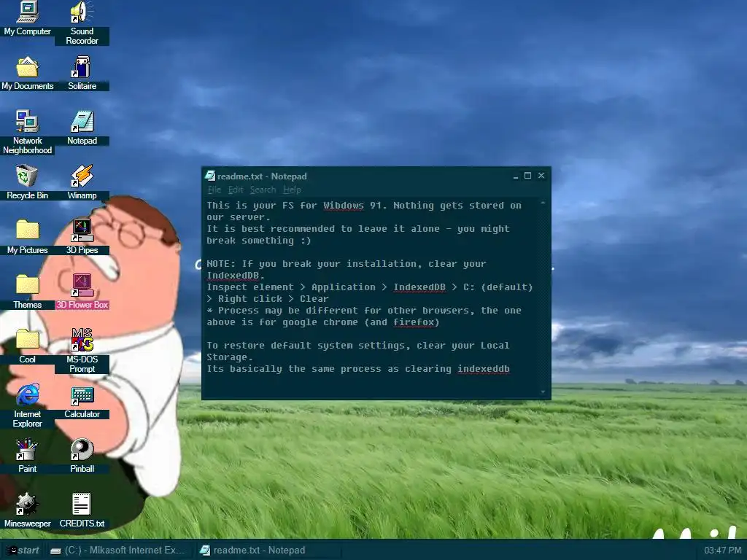Click the misspelled word "Wibdows" in Notepad
The image size is (747, 560).
coord(344,205)
